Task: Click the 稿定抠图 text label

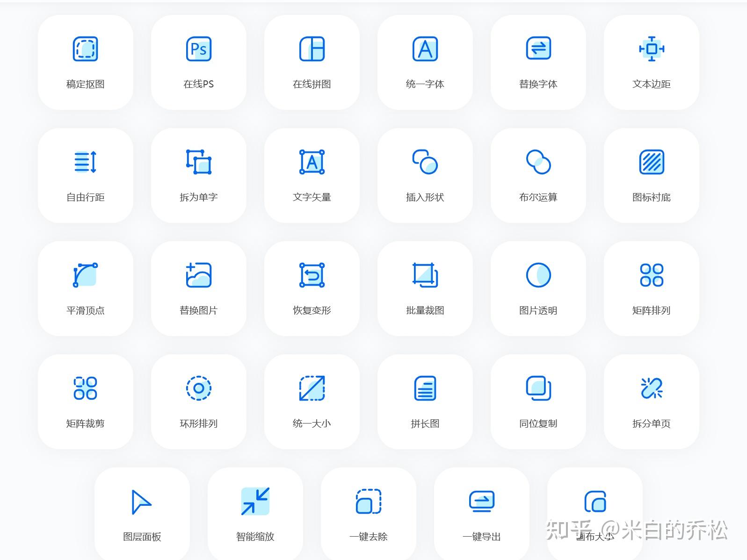Action: (86, 84)
